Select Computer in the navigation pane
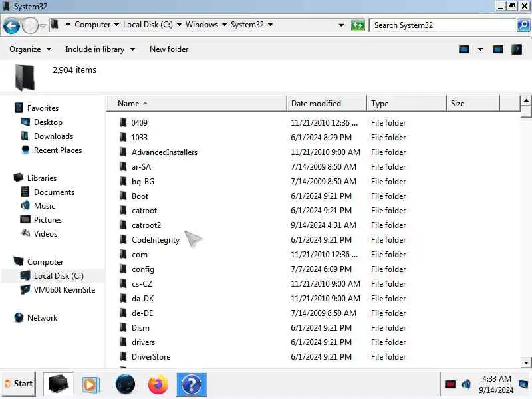Screen dimensions: 532x399 click(45, 261)
